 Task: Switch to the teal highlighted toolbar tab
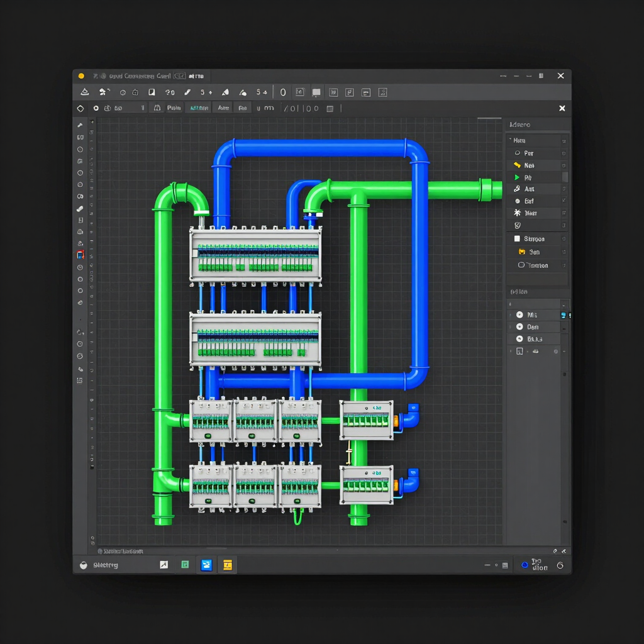(x=199, y=108)
